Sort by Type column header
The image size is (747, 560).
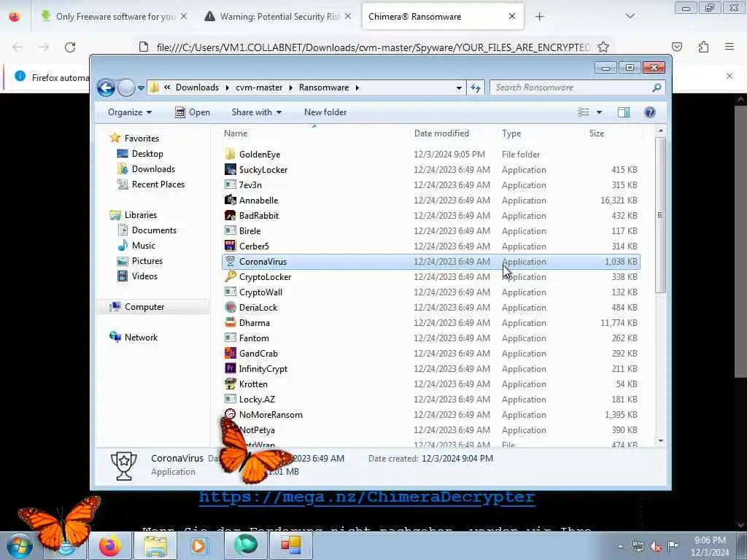tap(540, 133)
